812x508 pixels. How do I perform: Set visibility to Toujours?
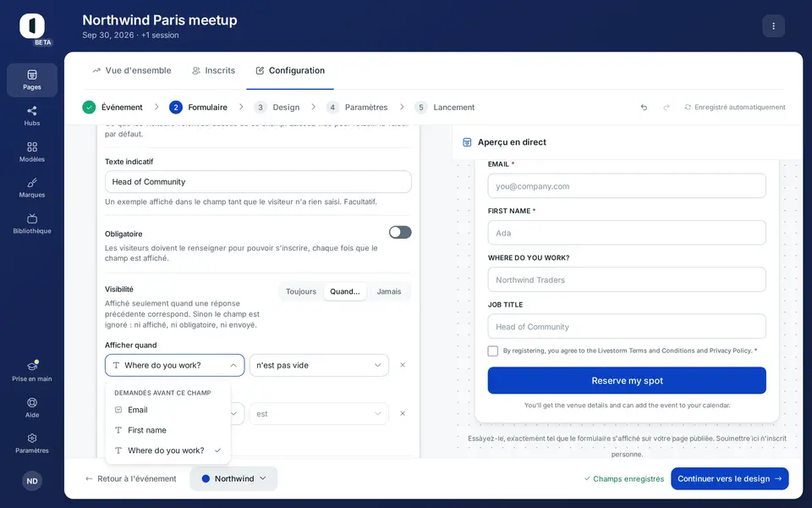(301, 291)
